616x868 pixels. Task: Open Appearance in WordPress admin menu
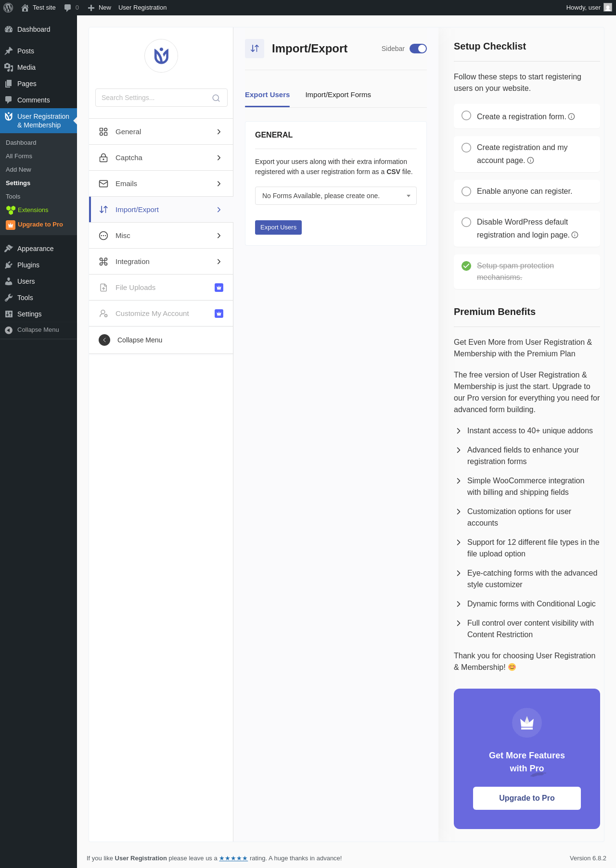pyautogui.click(x=38, y=249)
